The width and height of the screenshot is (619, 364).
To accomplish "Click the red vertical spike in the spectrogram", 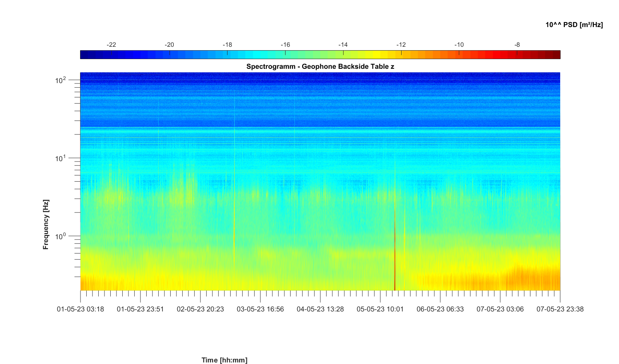I will click(x=395, y=263).
